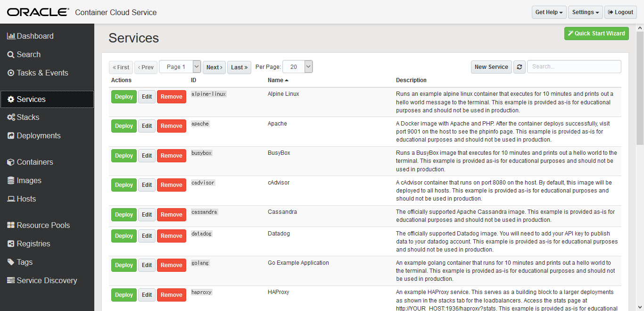
Task: Click the Oracle logo
Action: (38, 12)
